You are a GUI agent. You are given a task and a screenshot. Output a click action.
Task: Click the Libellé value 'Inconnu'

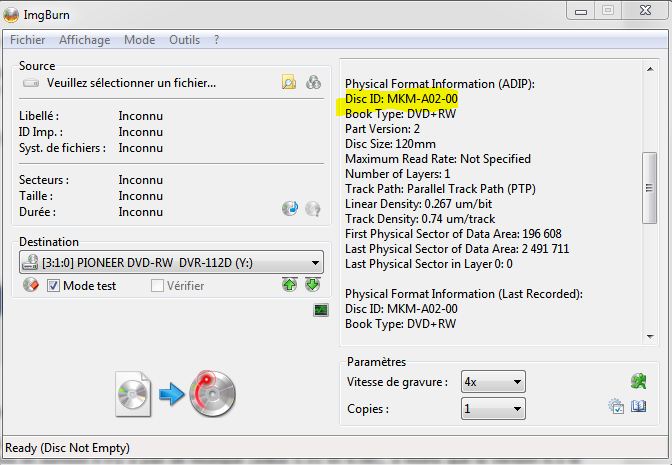(141, 116)
